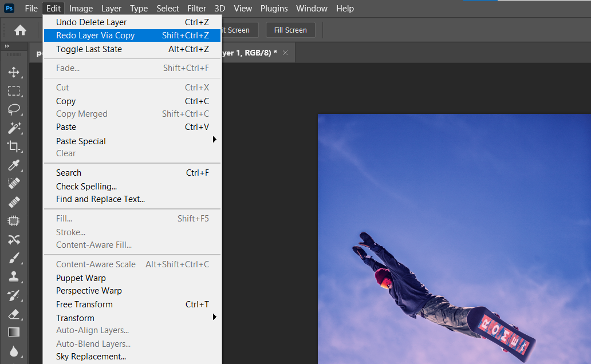Viewport: 591px width, 364px height.
Task: Select the Eraser tool
Action: tap(14, 314)
